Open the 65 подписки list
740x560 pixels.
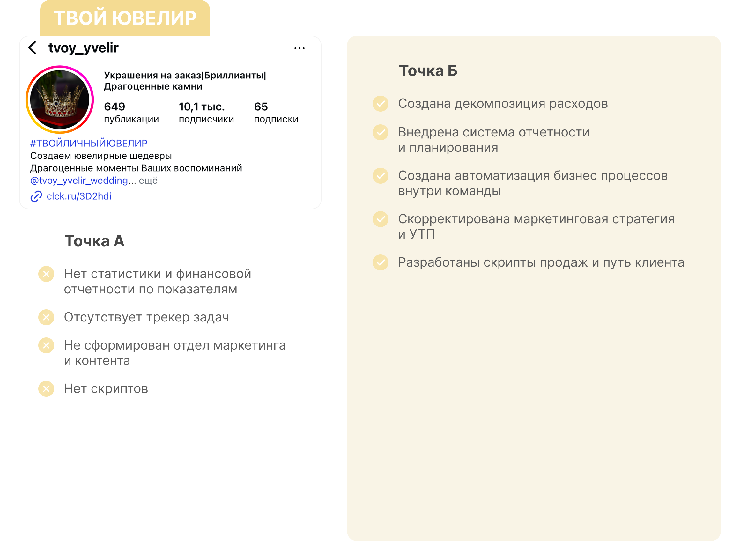pos(276,112)
